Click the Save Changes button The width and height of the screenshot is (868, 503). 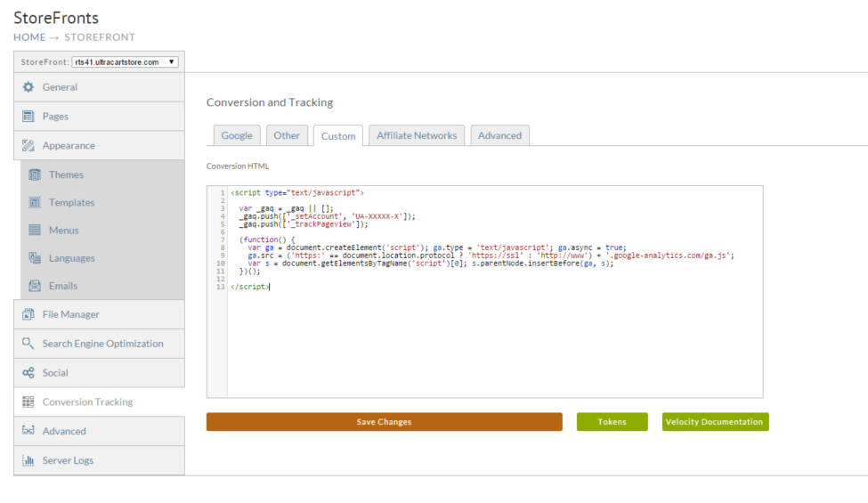(x=385, y=422)
